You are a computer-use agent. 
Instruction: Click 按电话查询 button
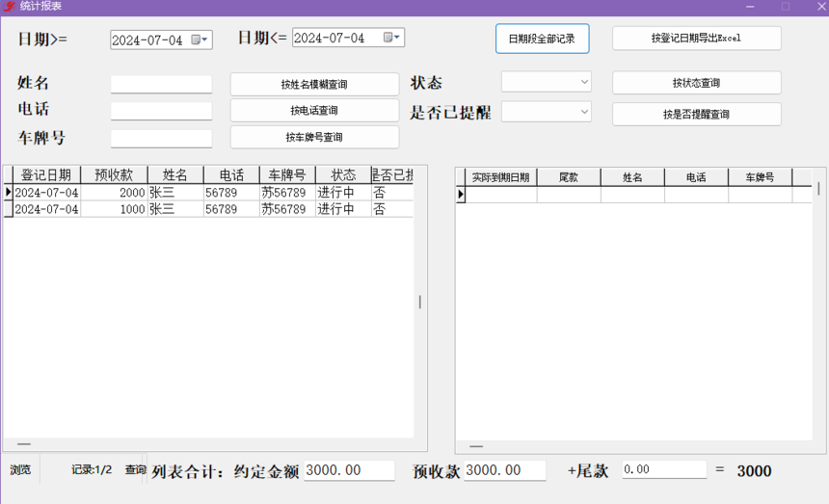[x=314, y=111]
